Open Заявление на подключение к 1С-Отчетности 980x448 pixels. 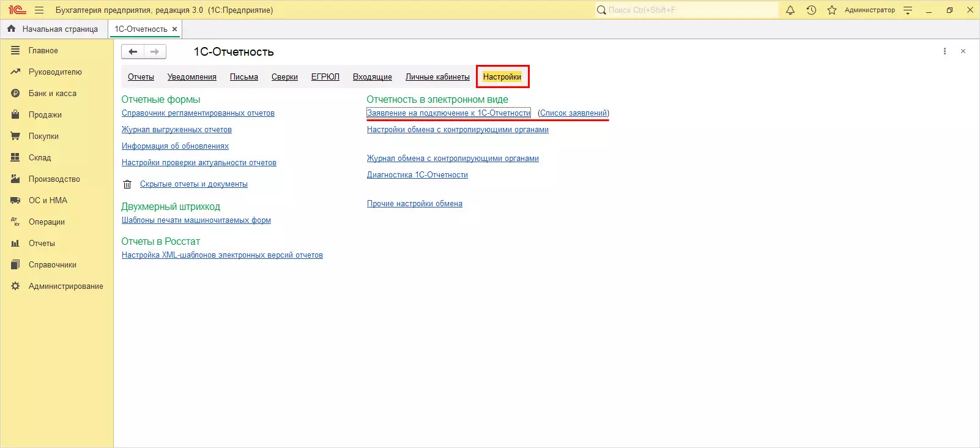point(448,113)
